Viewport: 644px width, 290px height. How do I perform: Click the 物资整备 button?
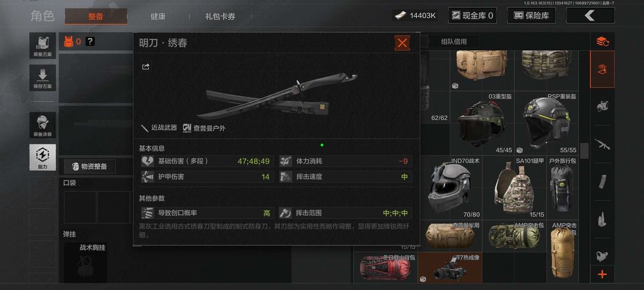[x=89, y=166]
